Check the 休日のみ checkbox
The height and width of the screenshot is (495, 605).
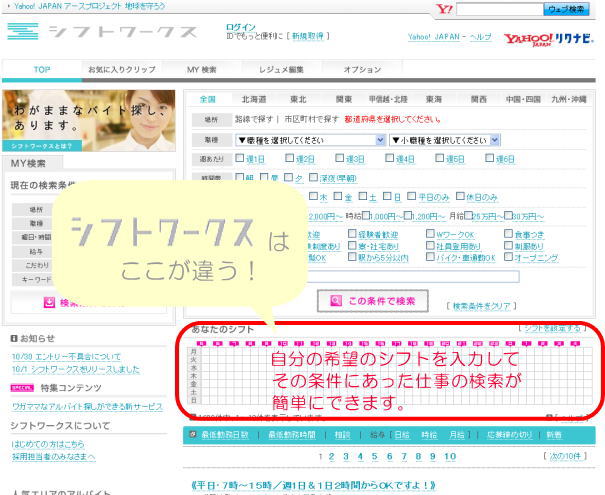460,196
